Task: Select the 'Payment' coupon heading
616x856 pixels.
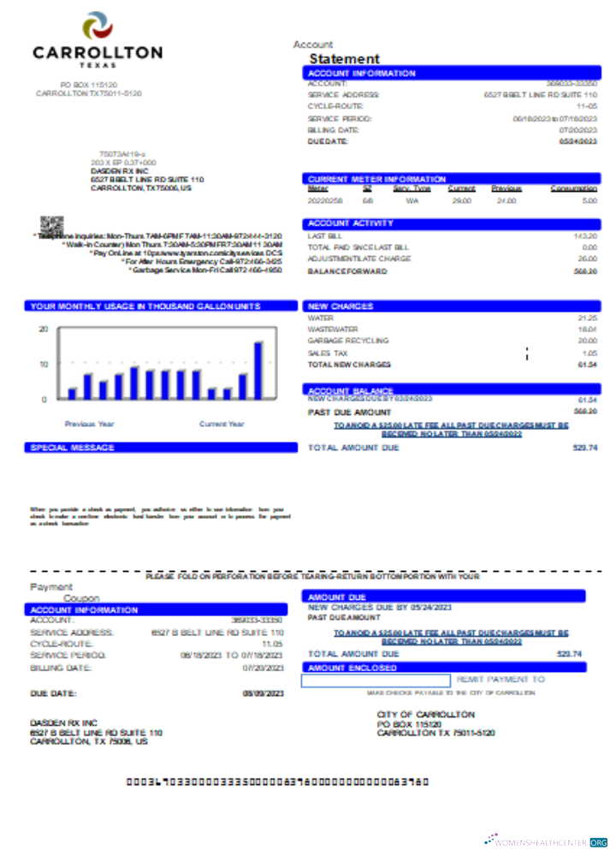Action: [x=51, y=587]
